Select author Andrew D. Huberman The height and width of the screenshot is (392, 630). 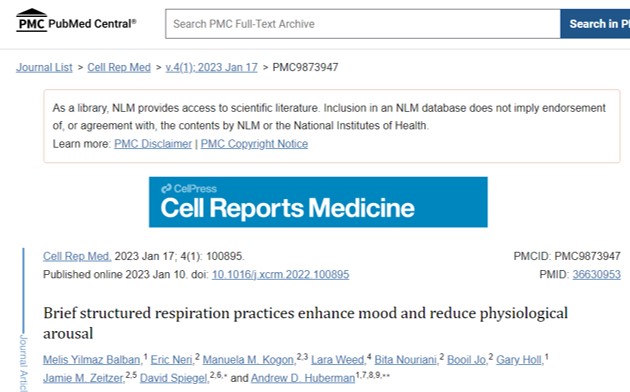303,378
